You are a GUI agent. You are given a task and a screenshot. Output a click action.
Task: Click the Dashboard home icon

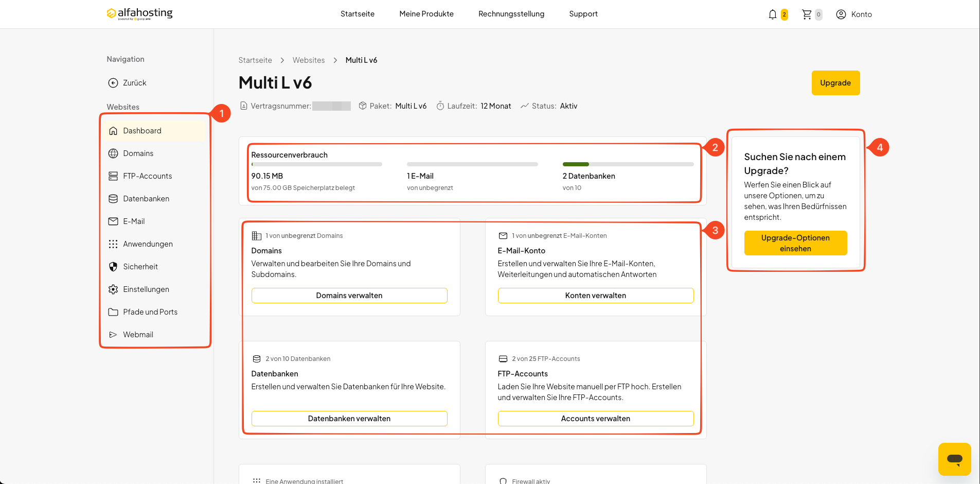113,131
